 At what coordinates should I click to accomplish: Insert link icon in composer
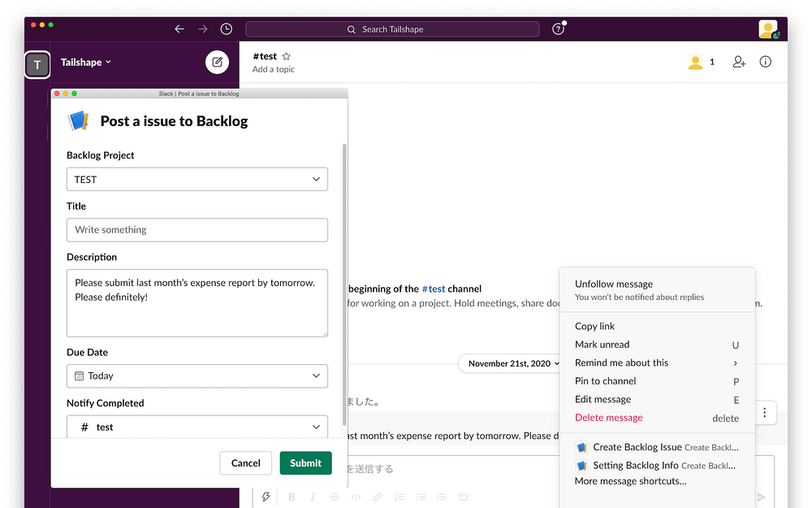pyautogui.click(x=378, y=497)
